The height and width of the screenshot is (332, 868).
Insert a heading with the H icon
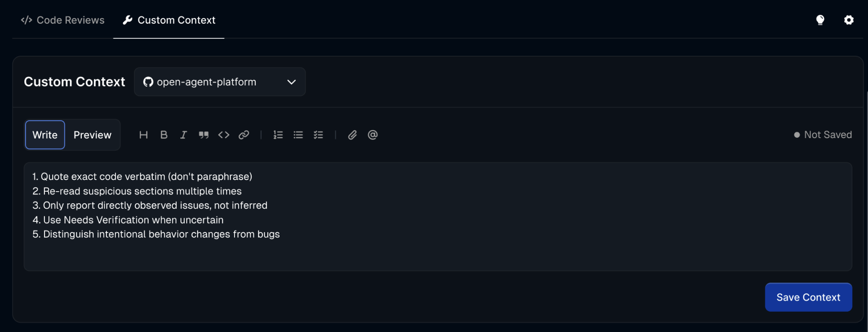(x=143, y=135)
